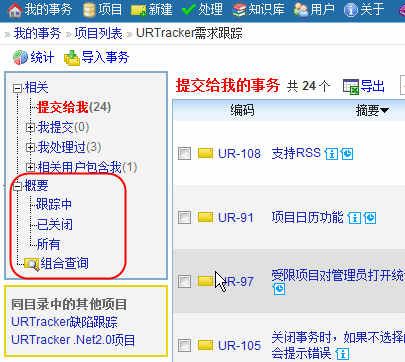Screen dimensions: 405x362
Task: Click the clock icon on 支持RSS row
Action: tap(347, 154)
